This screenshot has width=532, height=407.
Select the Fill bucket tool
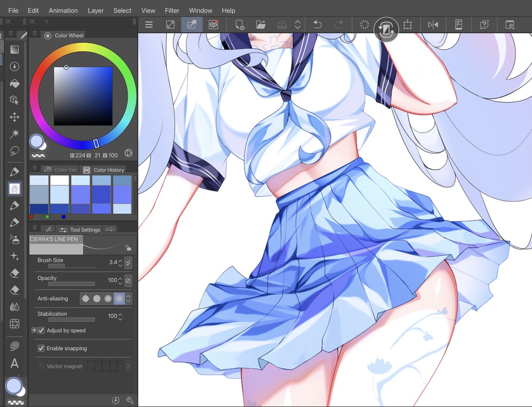pyautogui.click(x=15, y=83)
